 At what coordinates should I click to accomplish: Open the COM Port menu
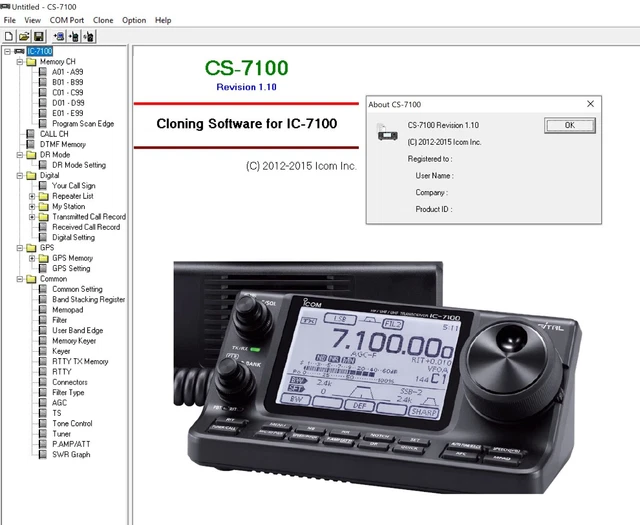pyautogui.click(x=67, y=20)
